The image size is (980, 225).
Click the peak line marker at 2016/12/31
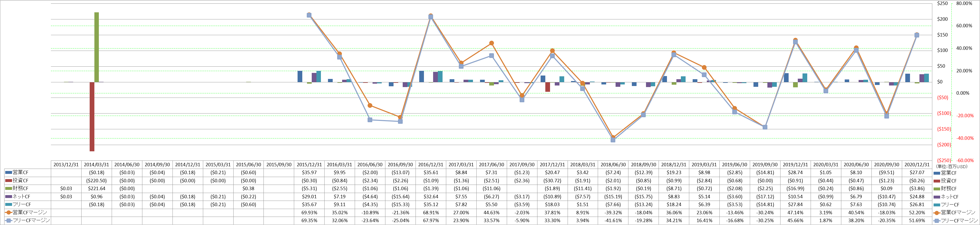[x=431, y=16]
